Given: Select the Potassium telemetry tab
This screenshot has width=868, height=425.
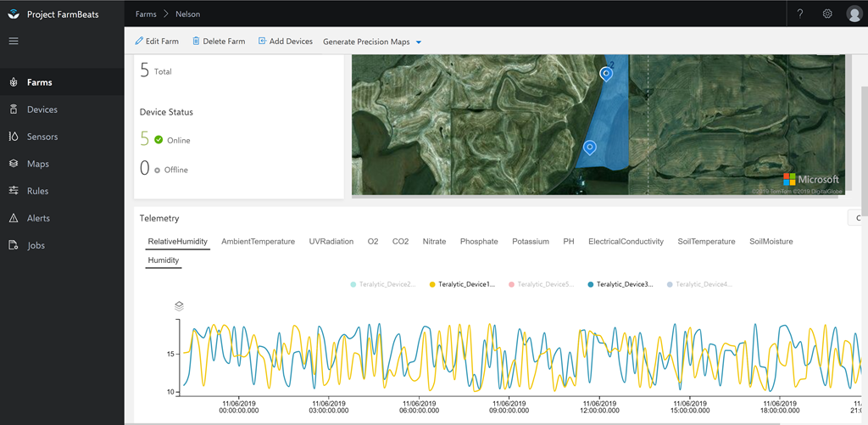Looking at the screenshot, I should (531, 242).
